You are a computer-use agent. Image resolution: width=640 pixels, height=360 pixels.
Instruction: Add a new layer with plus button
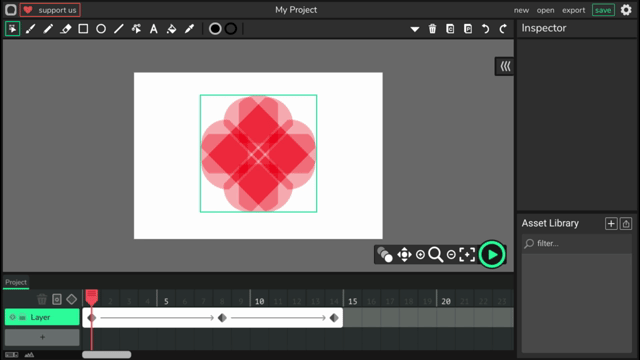[42, 338]
